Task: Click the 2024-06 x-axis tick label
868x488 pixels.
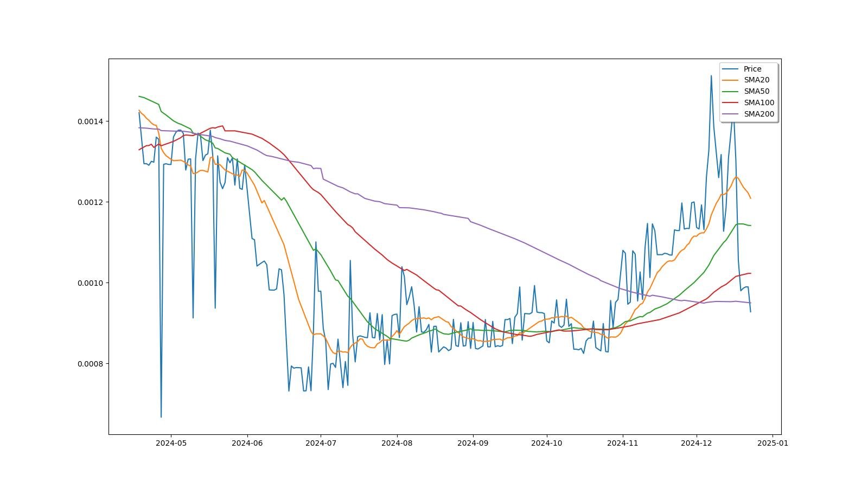Action: coord(247,443)
